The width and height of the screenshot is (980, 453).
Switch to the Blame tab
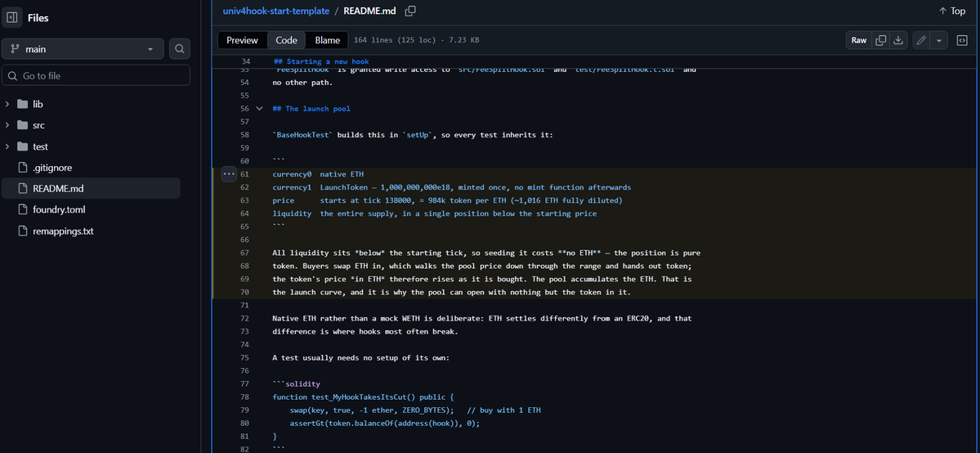[328, 40]
